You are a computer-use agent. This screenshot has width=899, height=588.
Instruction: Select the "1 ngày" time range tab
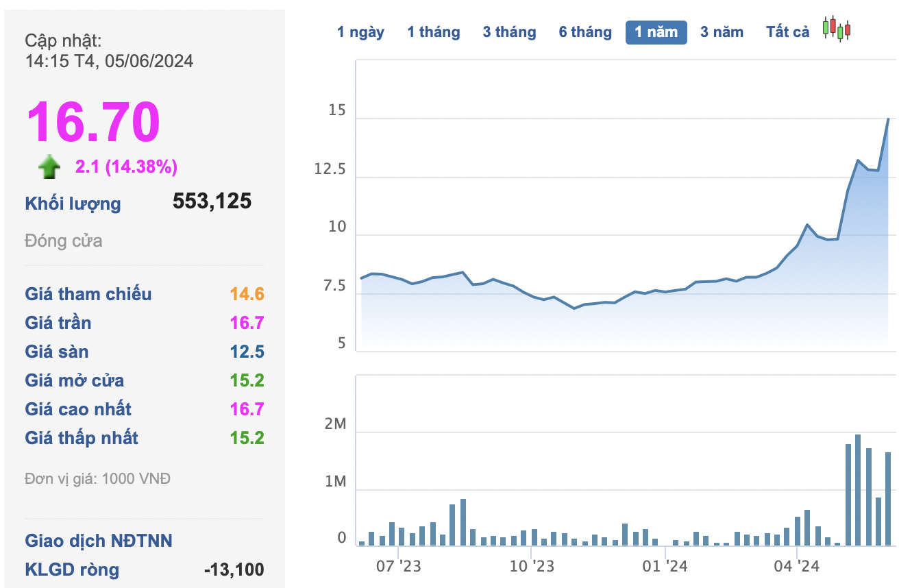[360, 32]
